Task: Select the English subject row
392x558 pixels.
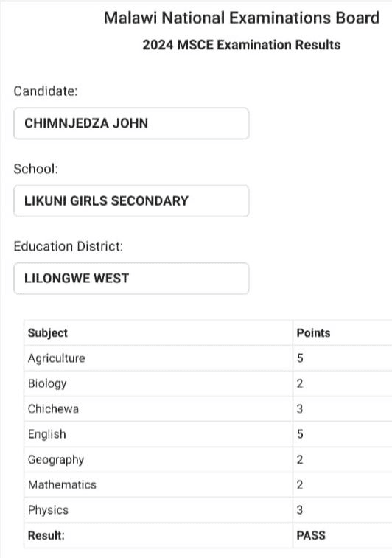Action: pos(208,434)
